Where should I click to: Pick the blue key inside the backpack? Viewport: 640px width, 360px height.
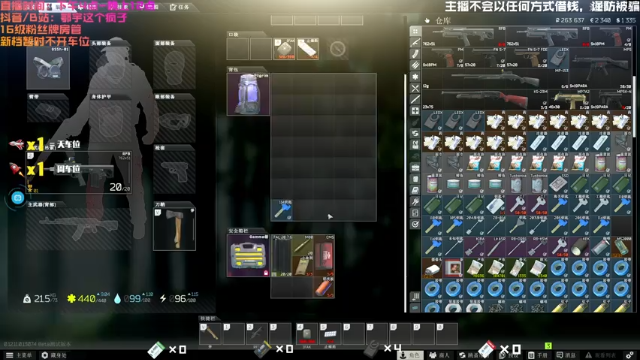pyautogui.click(x=282, y=210)
